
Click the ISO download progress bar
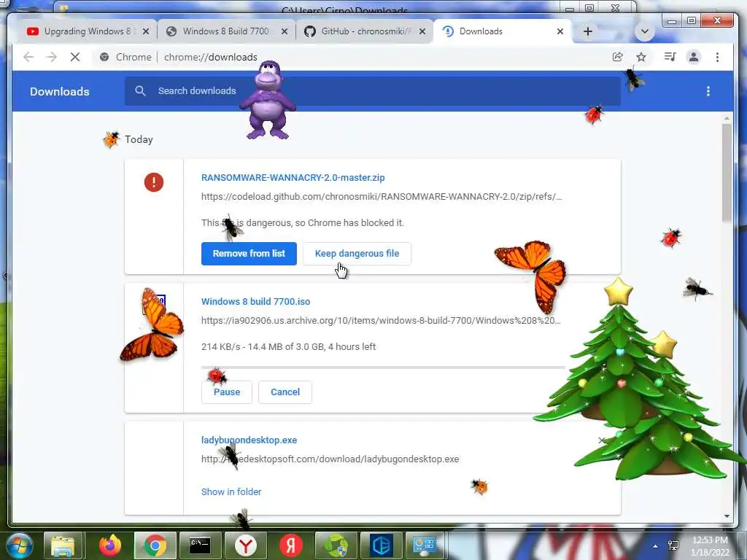click(383, 367)
